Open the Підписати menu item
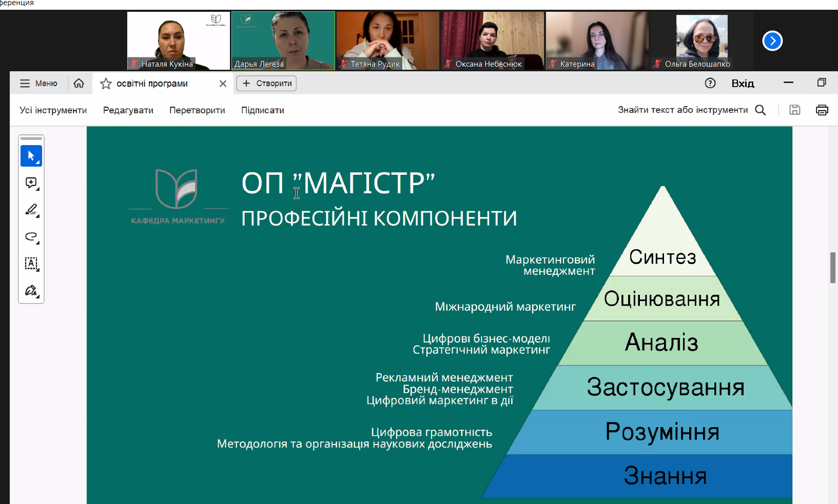The image size is (838, 504). coord(263,110)
